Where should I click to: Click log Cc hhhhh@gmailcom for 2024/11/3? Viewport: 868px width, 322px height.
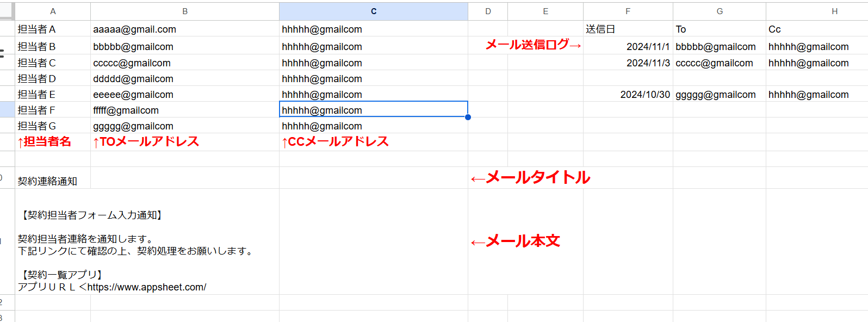[x=817, y=63]
